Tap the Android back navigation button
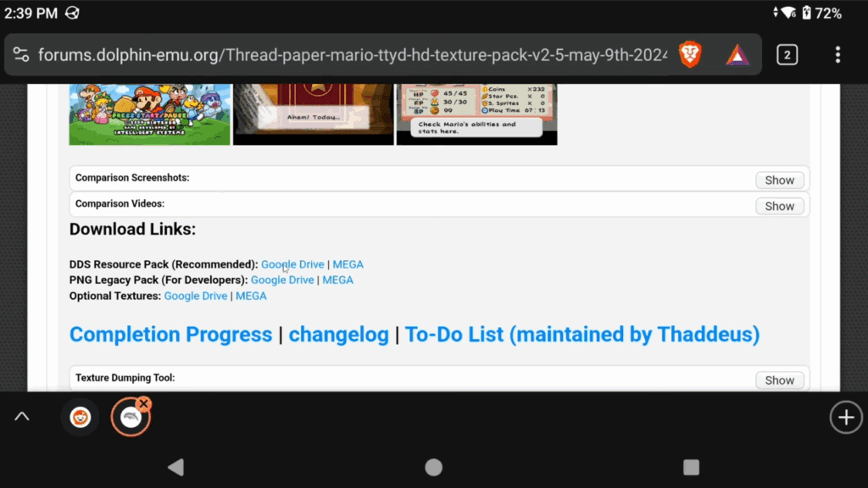Image resolution: width=868 pixels, height=488 pixels. pos(176,468)
